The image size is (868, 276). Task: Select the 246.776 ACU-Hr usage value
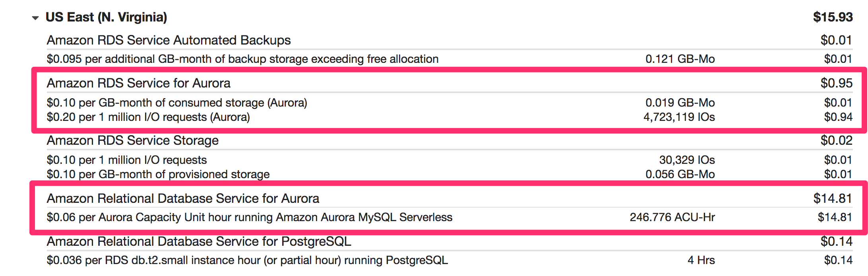[x=672, y=217]
